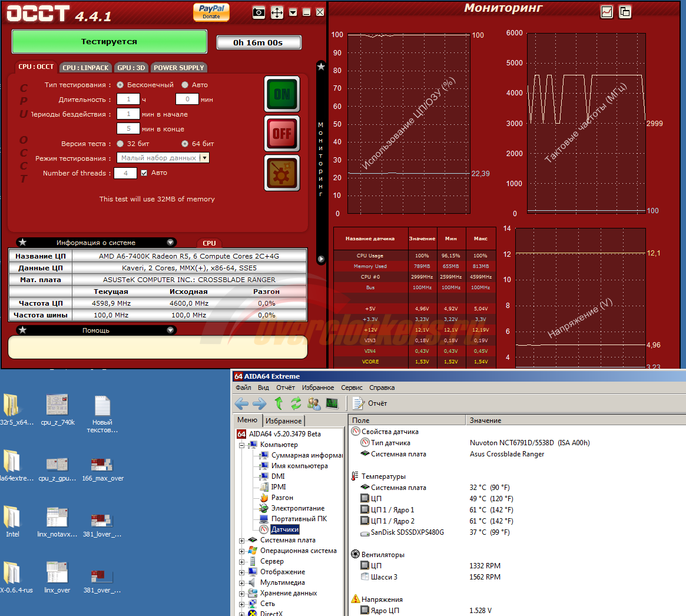The width and height of the screenshot is (686, 616).
Task: Select the Новый текстов... desktop document
Action: point(102,415)
